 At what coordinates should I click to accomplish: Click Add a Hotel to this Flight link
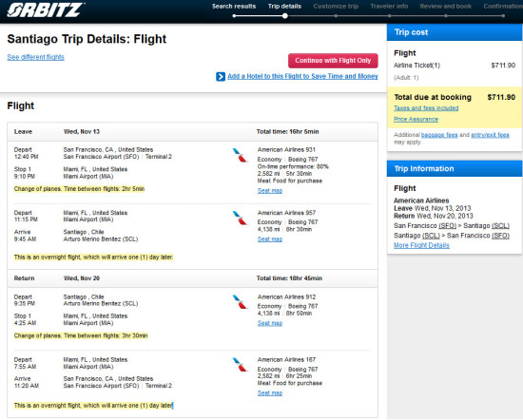302,76
